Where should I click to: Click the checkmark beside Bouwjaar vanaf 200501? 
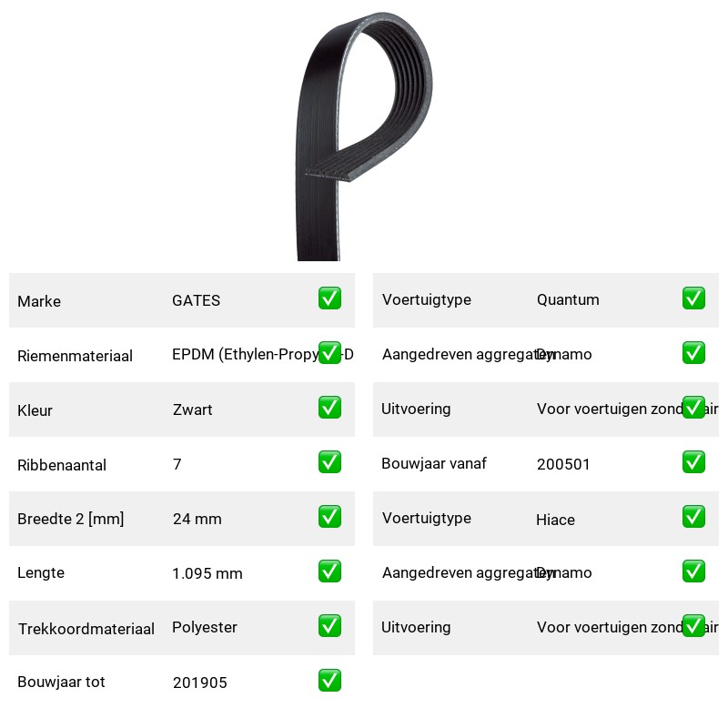(693, 462)
